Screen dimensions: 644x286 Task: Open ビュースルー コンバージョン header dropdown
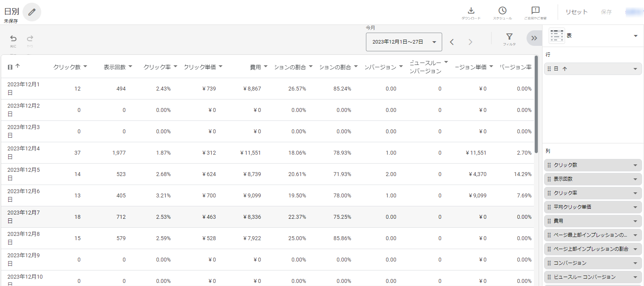point(446,62)
